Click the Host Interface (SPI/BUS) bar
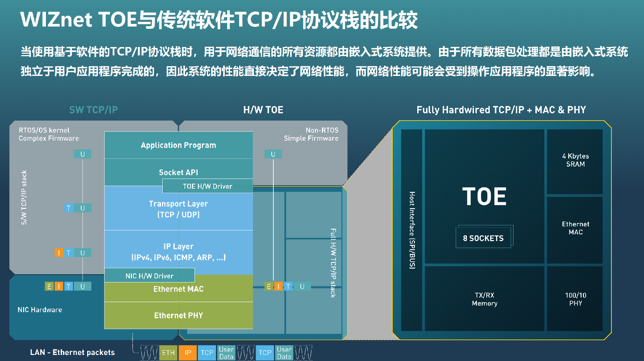 coord(412,230)
